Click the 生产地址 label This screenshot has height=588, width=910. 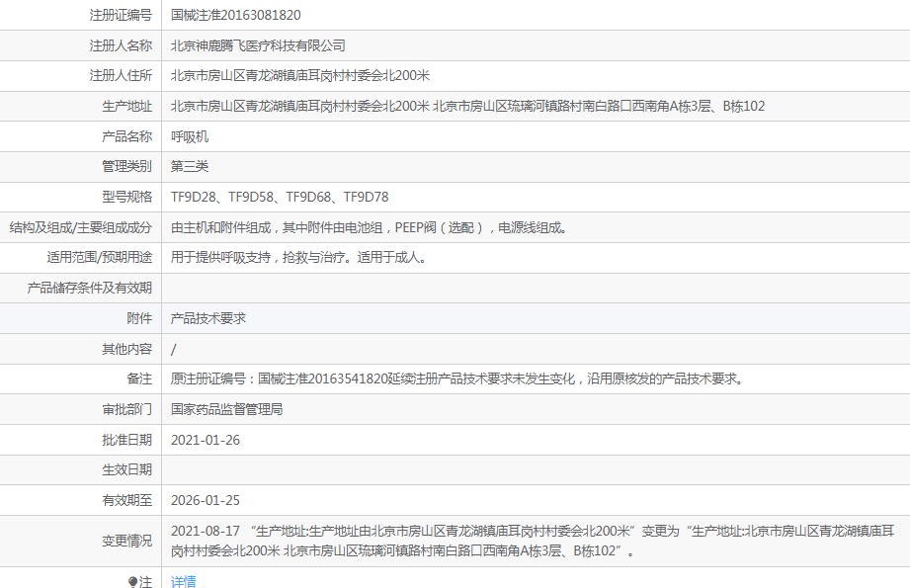[127, 106]
